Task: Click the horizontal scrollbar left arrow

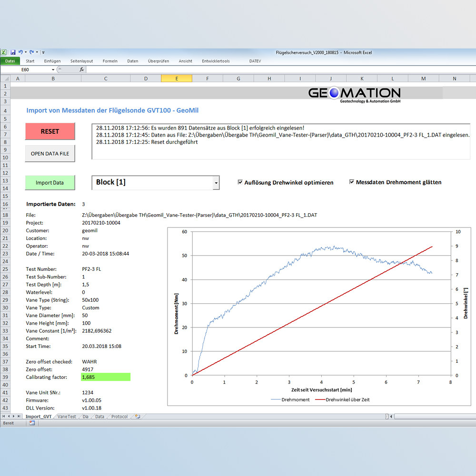Action: coord(391,416)
